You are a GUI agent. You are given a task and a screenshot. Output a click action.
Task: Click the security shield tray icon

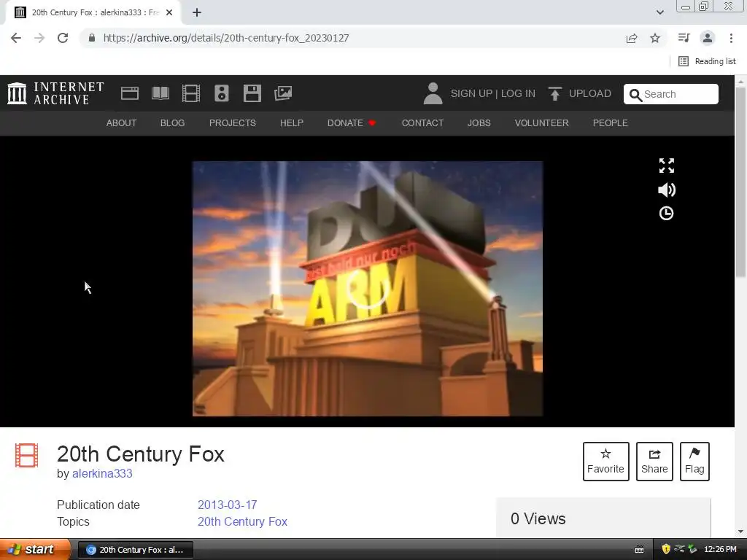click(666, 550)
